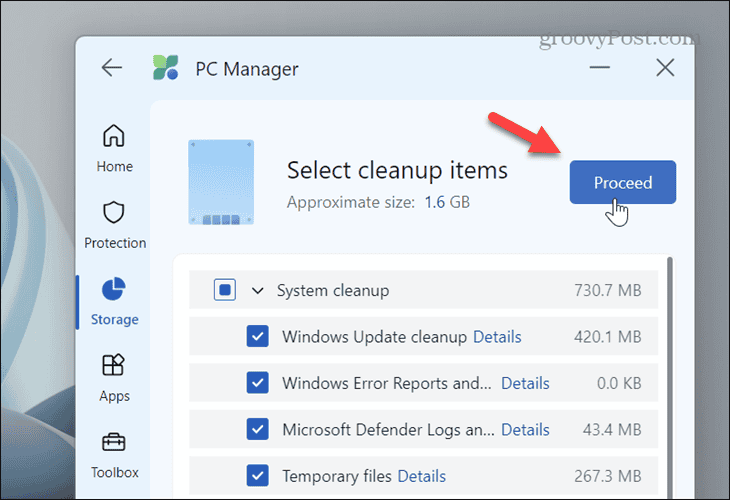The width and height of the screenshot is (730, 500).
Task: Click the 43.4 MB size value
Action: click(612, 429)
